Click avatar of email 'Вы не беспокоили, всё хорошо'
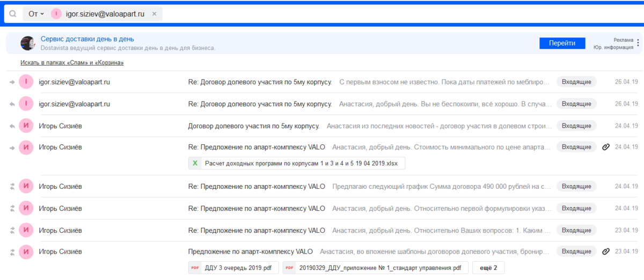644x280 pixels. click(26, 104)
